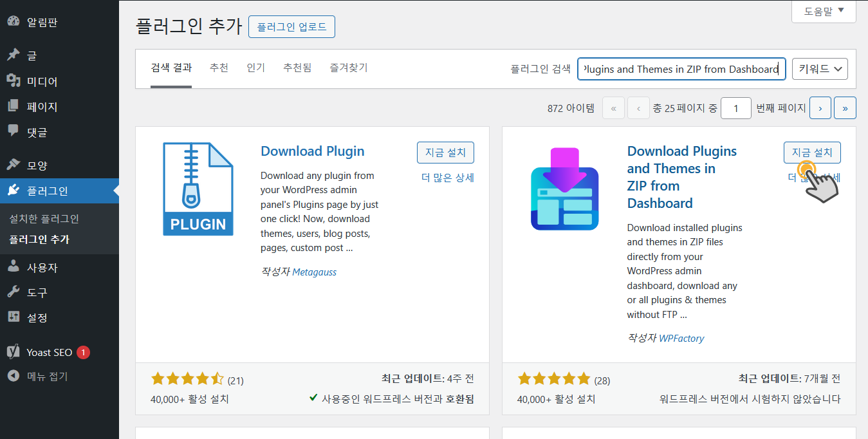Image resolution: width=868 pixels, height=439 pixels.
Task: Install the WPFactory plugin with 지금 설치
Action: click(812, 153)
